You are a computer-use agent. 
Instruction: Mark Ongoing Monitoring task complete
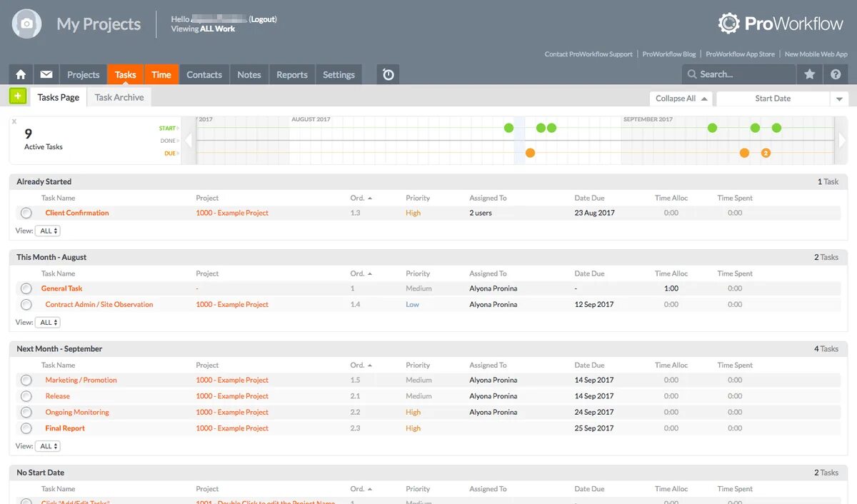(x=26, y=412)
